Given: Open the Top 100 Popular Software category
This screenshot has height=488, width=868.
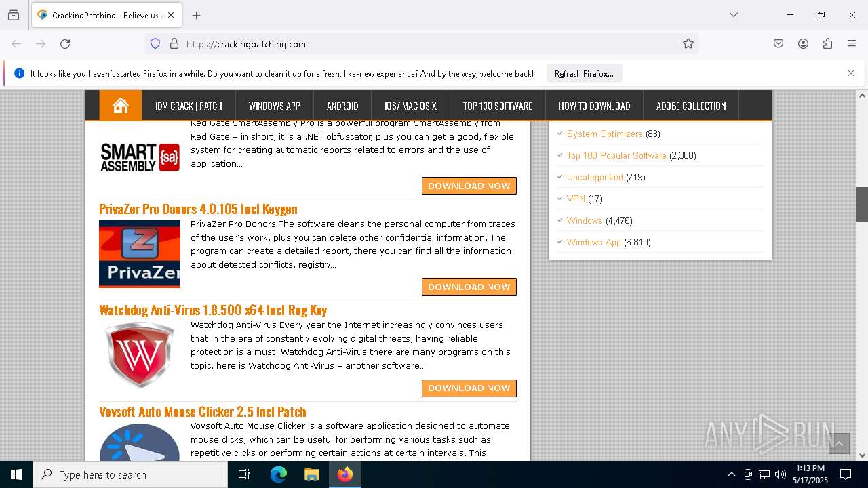Looking at the screenshot, I should (x=616, y=155).
